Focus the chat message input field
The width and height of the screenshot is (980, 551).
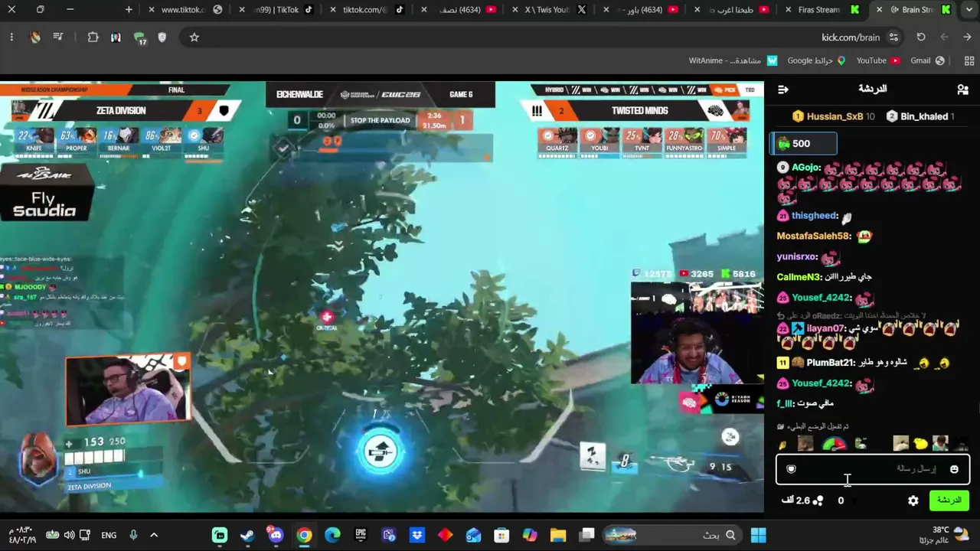(x=873, y=469)
